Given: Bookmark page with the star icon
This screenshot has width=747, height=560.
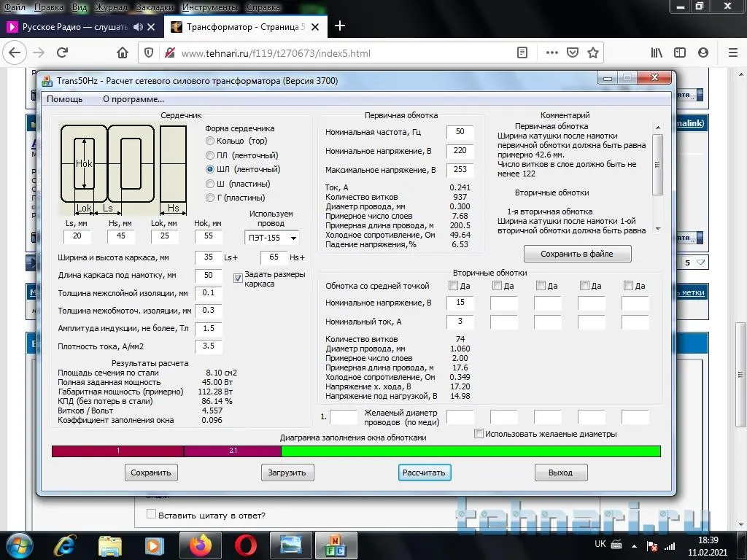Looking at the screenshot, I should click(x=593, y=52).
